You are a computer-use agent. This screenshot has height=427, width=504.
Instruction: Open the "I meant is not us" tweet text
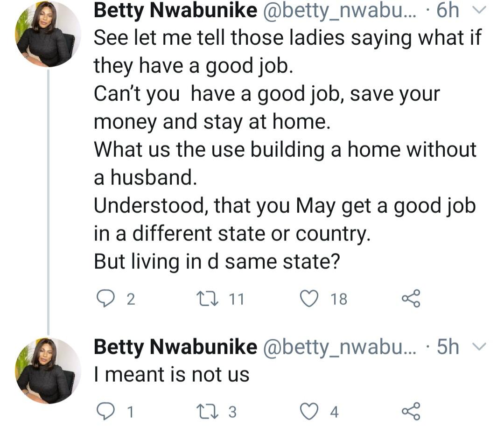(171, 375)
